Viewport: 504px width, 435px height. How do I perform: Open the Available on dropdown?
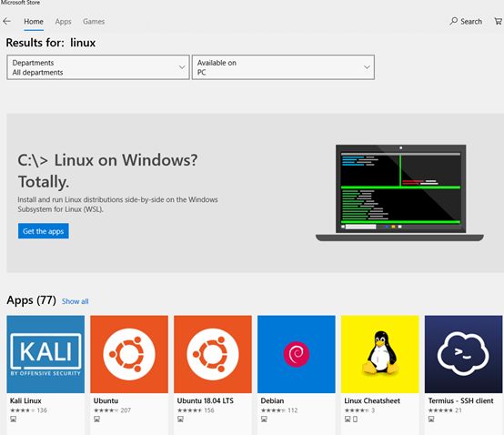click(283, 67)
